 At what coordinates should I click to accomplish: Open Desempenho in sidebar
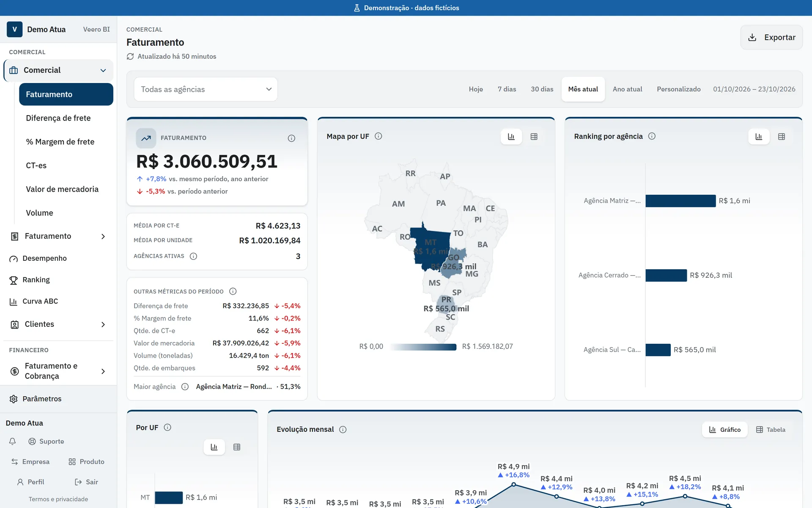[58, 258]
